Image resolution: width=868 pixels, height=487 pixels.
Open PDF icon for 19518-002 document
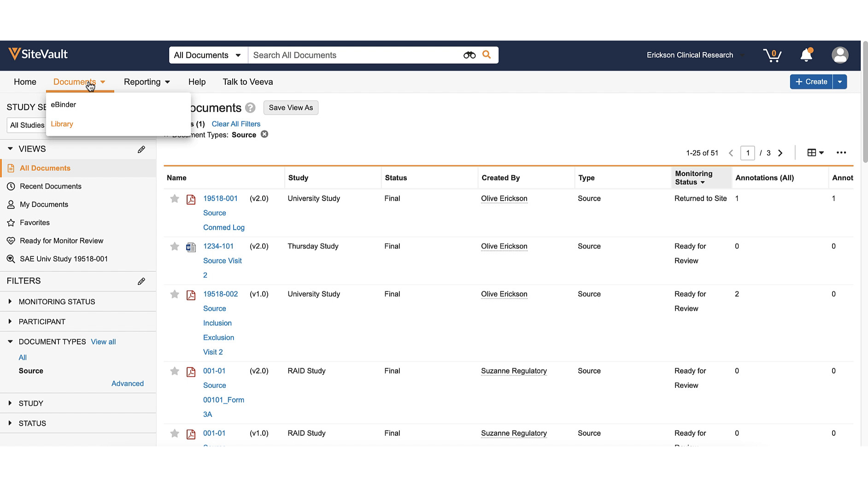[x=191, y=295]
